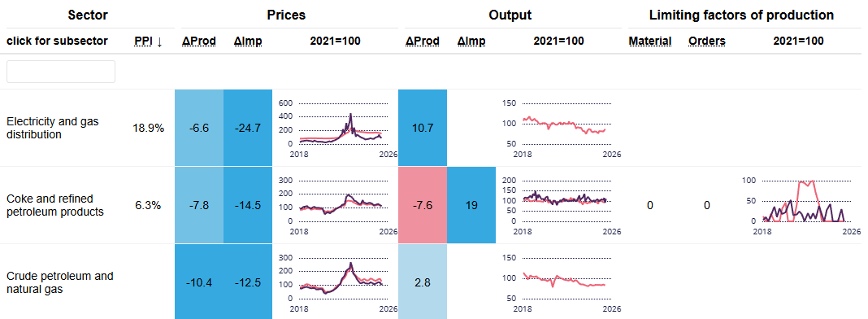Sort by Output ΔProd column header
Viewport: 868px width, 319px height.
click(423, 41)
